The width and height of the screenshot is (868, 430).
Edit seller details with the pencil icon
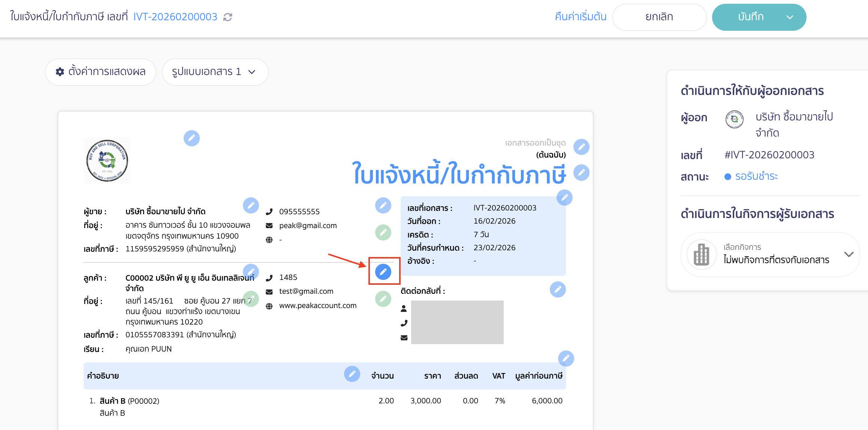click(251, 206)
